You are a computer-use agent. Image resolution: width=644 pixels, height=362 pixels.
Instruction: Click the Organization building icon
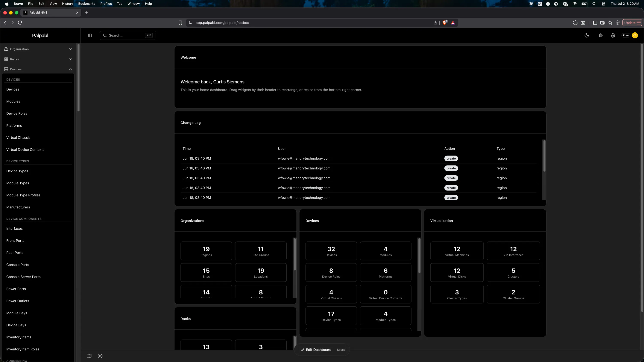click(6, 49)
